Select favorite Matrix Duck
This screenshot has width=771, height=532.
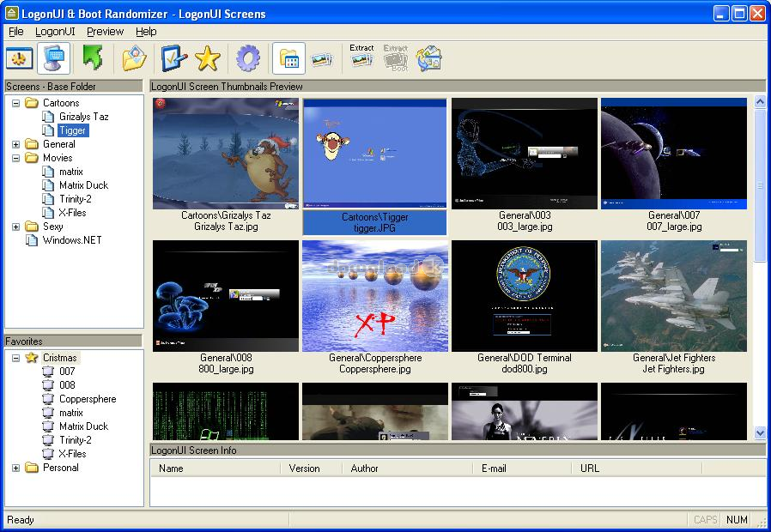pyautogui.click(x=83, y=426)
